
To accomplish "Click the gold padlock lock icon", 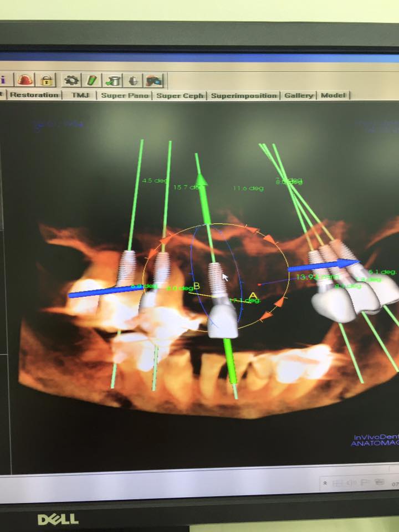I will (47, 80).
